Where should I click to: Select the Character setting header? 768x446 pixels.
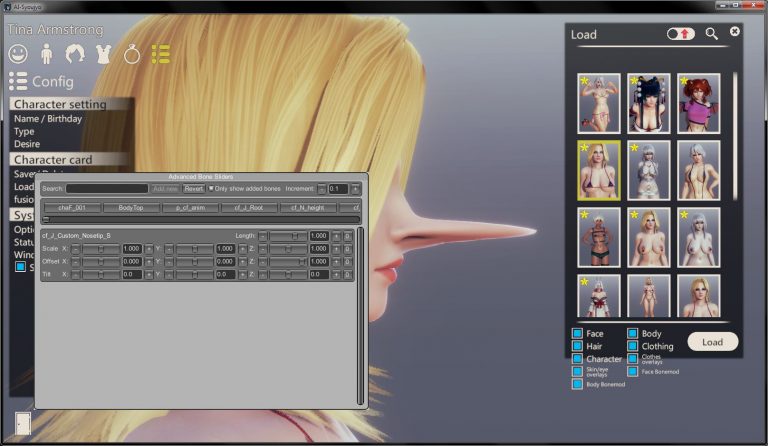coord(72,104)
